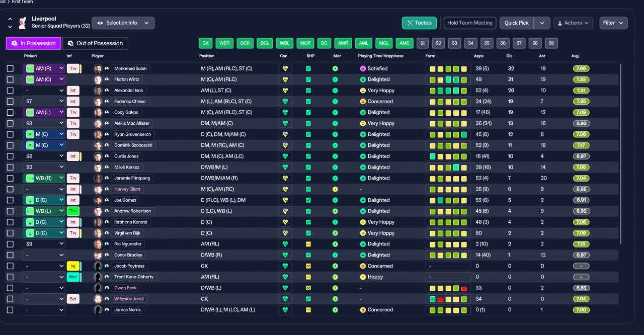Viewport: 644px width, 335px height.
Task: Click Virgil van Dijk's condition heart icon
Action: pos(285,233)
